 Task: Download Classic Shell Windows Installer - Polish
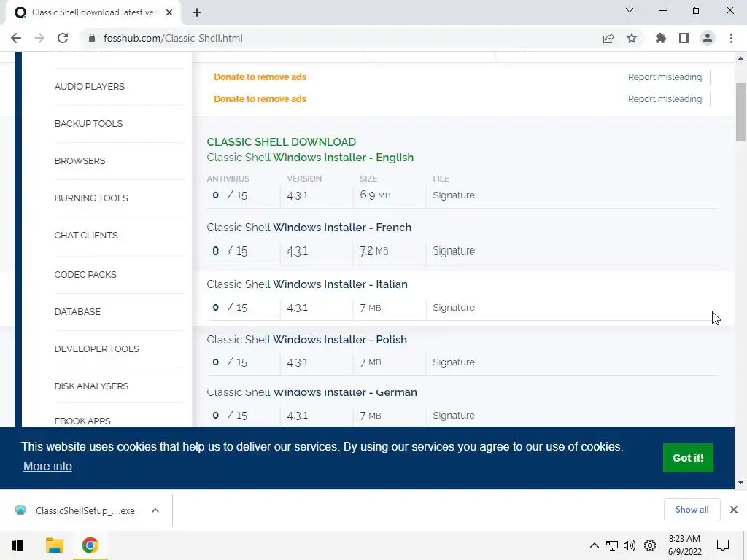pyautogui.click(x=306, y=340)
